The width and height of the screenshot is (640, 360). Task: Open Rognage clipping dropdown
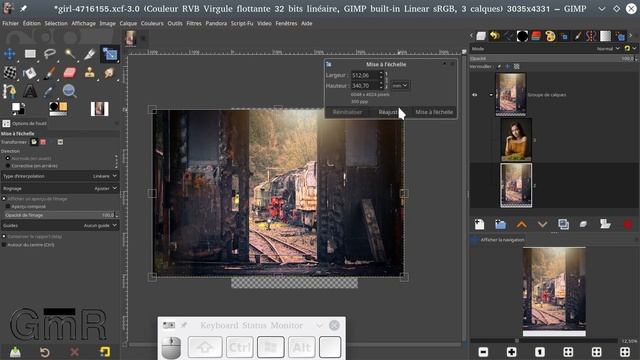tap(60, 189)
